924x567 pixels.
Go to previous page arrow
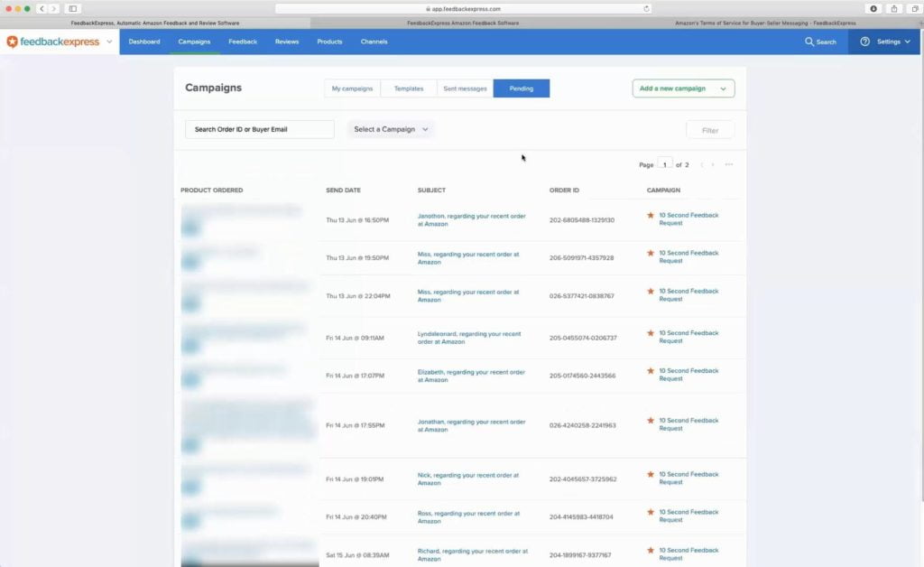pos(701,165)
